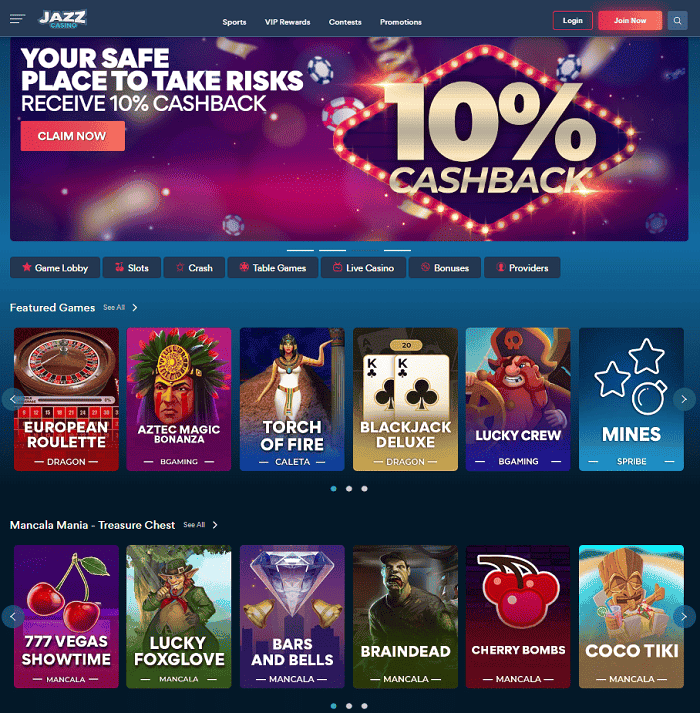
Task: Open the Mines game thumbnail
Action: pos(631,399)
